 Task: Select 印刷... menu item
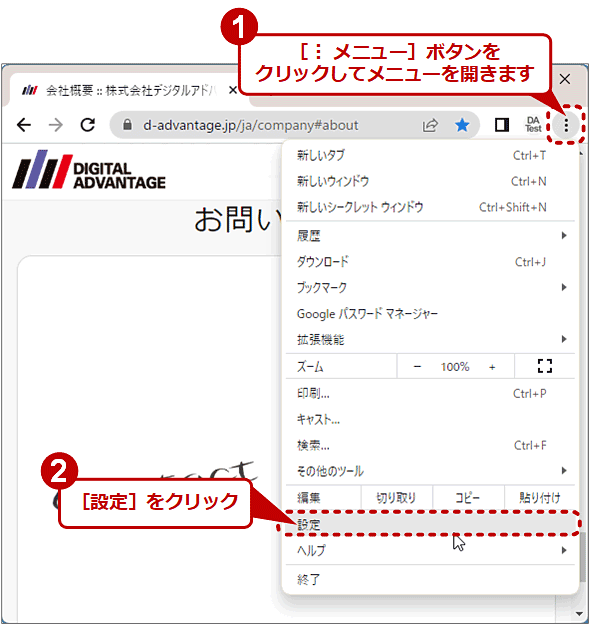coord(430,393)
